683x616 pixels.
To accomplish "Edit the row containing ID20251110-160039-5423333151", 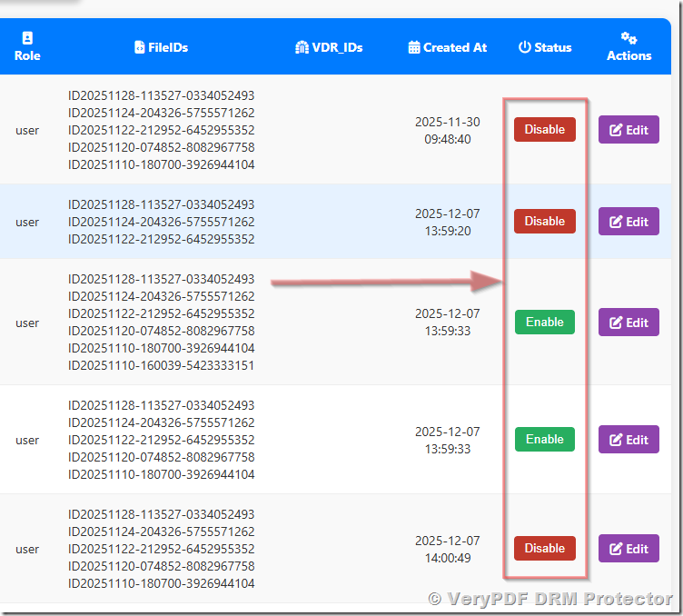I will [x=629, y=323].
